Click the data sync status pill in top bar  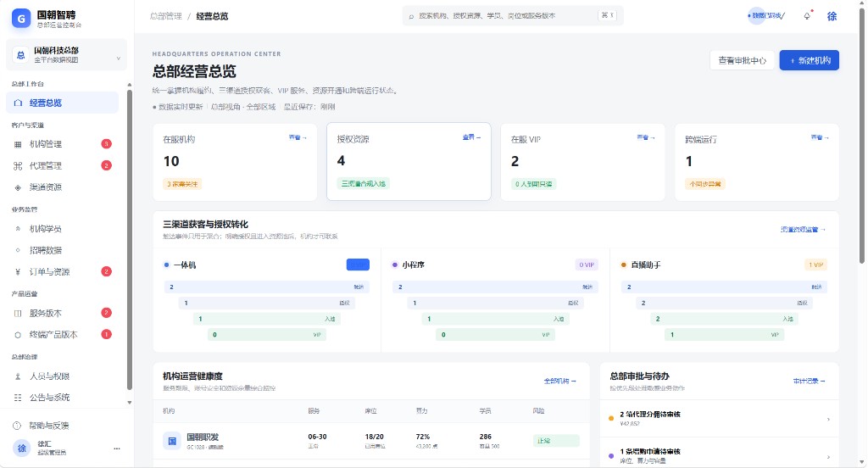[766, 16]
